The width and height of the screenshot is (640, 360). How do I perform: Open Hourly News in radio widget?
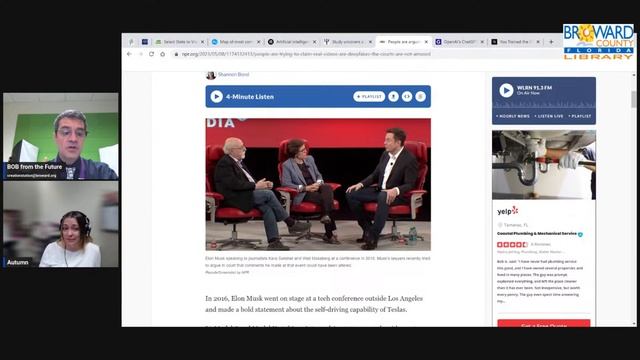click(513, 116)
